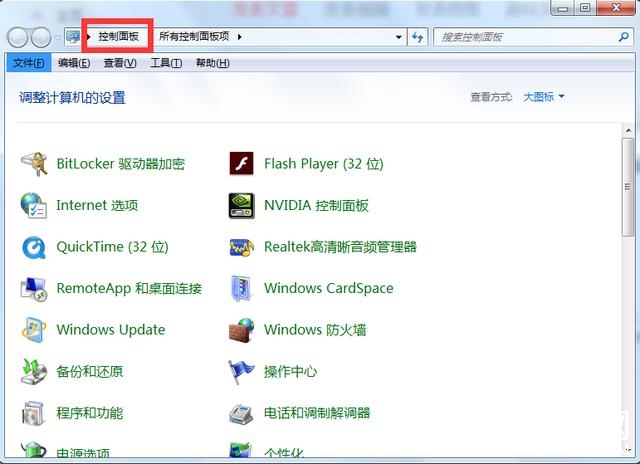Open the Windows 防火墙 icon
This screenshot has height=464, width=640.
[241, 330]
